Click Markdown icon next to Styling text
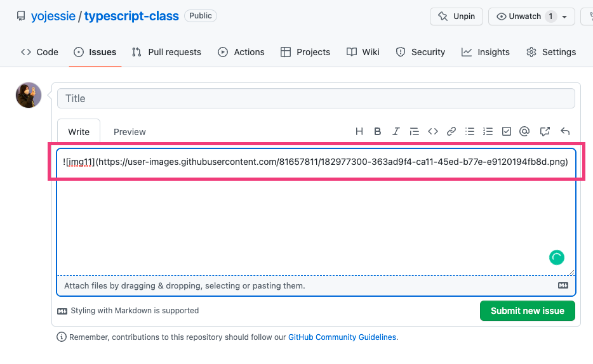 pos(62,311)
